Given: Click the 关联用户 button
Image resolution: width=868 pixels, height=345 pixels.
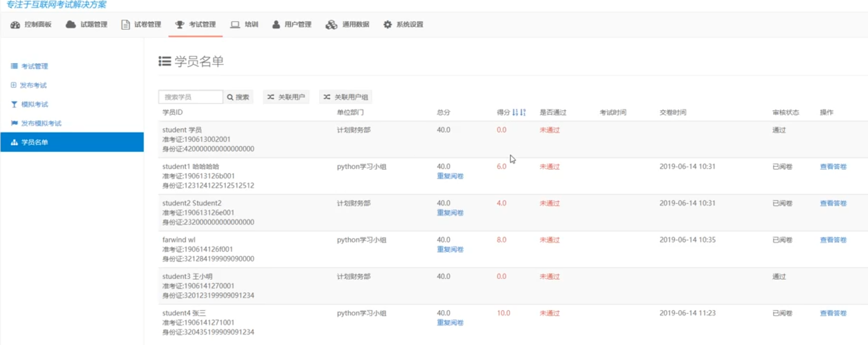Looking at the screenshot, I should point(286,97).
